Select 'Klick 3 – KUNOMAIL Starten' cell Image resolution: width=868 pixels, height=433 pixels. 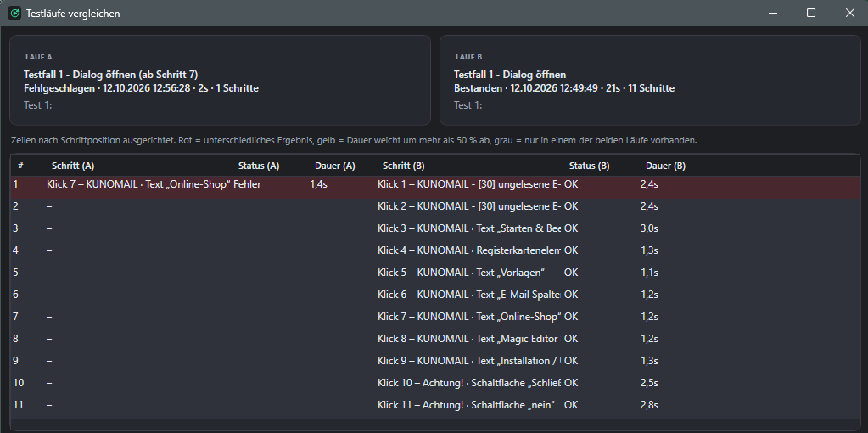[469, 228]
